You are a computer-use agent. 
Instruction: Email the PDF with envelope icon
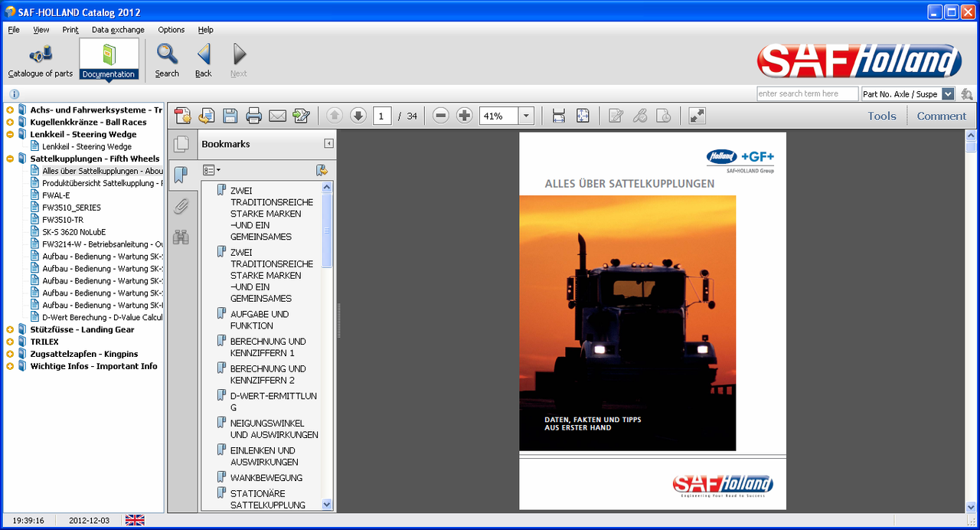[277, 116]
